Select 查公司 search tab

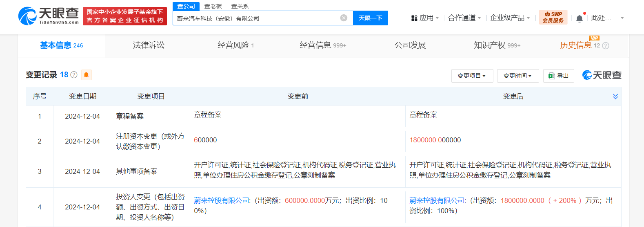coord(186,6)
